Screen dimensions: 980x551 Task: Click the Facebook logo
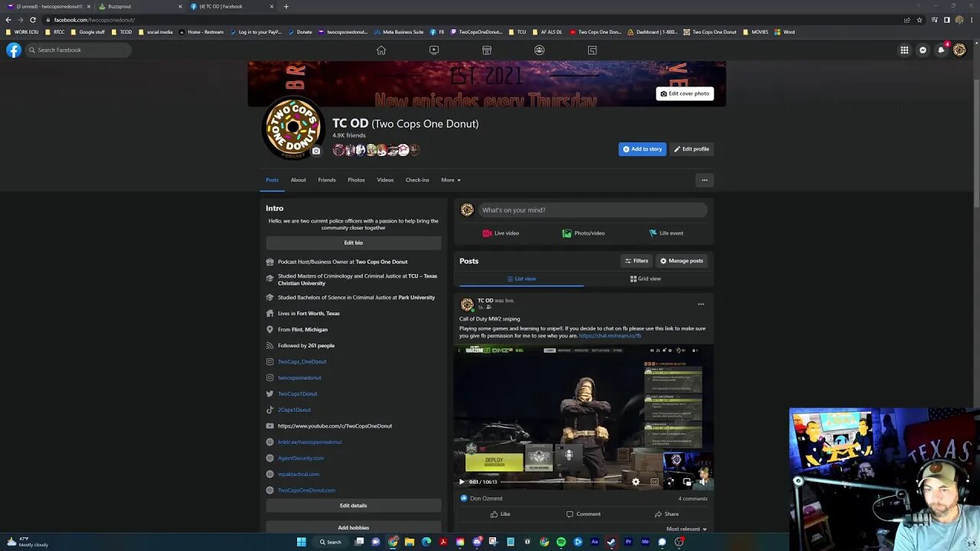14,50
